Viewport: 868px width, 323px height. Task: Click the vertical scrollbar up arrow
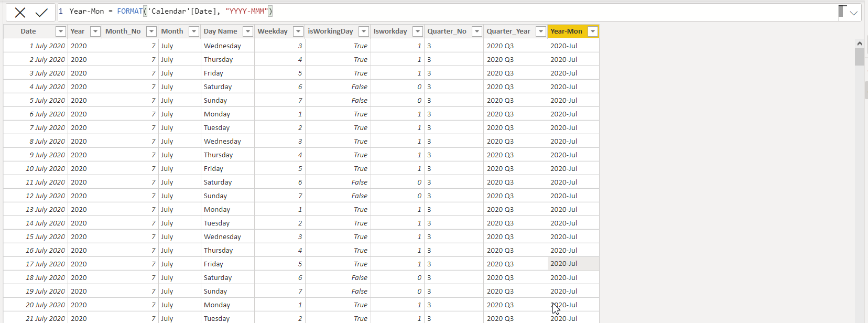[x=860, y=44]
